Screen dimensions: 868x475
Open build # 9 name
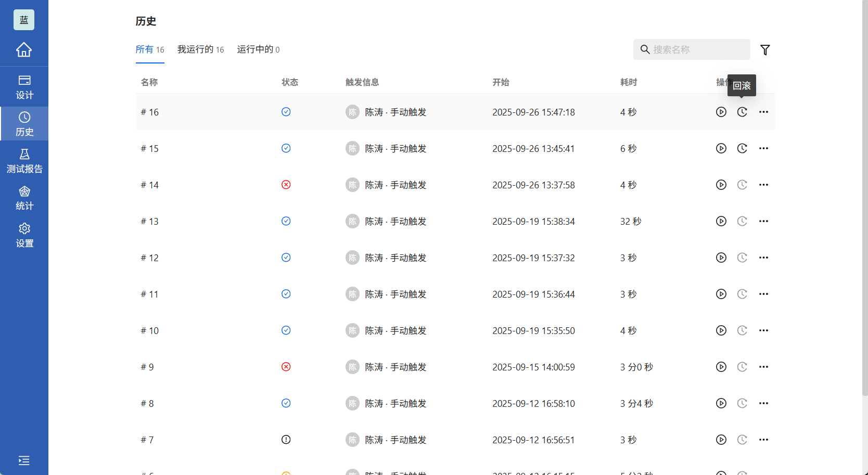pos(147,367)
